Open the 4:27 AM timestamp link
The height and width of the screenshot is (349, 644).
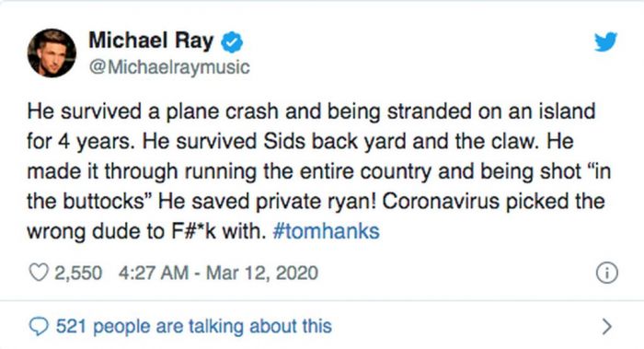(154, 273)
